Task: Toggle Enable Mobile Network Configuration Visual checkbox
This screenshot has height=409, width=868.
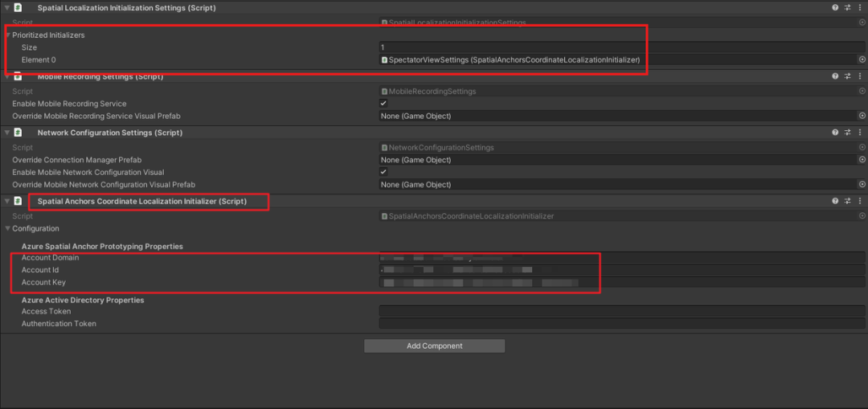Action: pos(383,172)
